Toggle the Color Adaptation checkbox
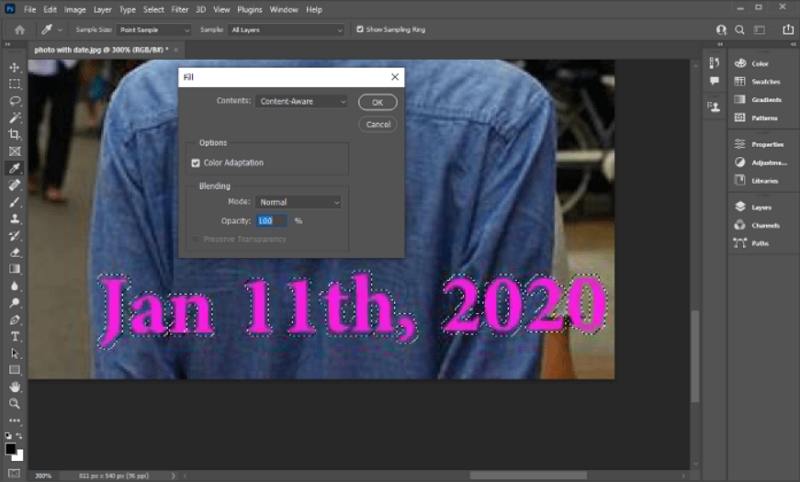This screenshot has height=482, width=800. tap(196, 162)
